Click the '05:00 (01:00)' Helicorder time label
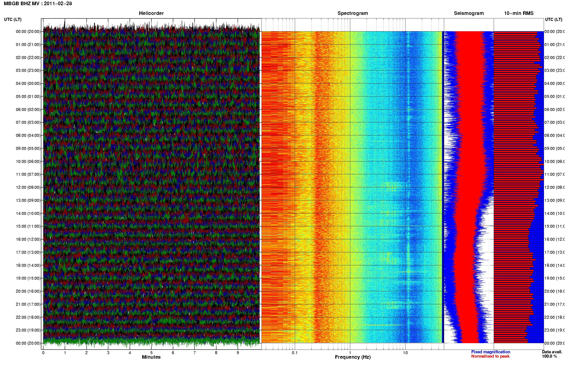 [x=28, y=96]
